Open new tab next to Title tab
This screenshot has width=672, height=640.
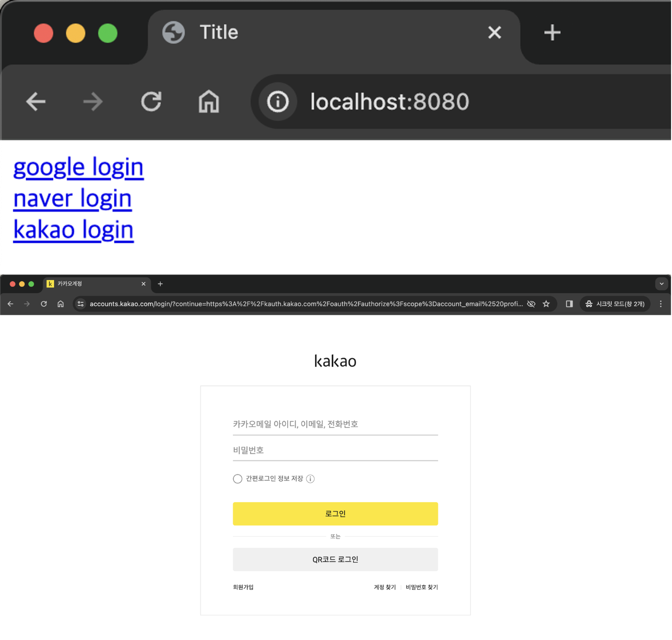tap(552, 32)
